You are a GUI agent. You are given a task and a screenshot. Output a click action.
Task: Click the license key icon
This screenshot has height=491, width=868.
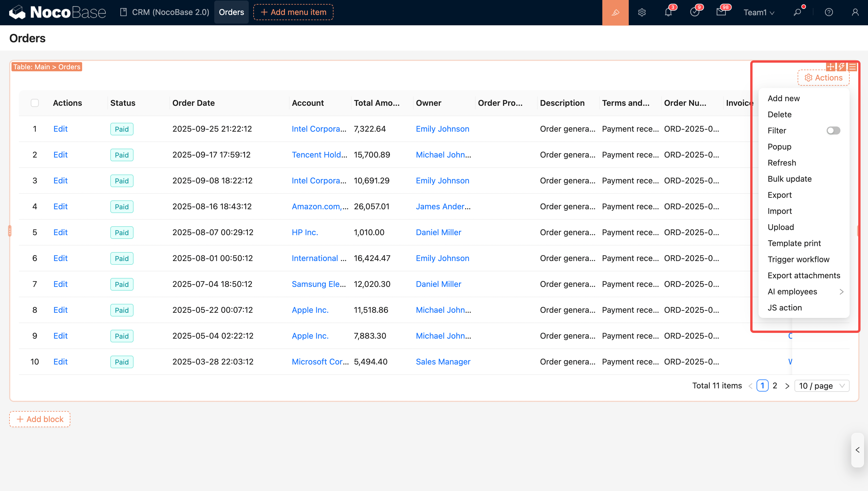pos(797,12)
